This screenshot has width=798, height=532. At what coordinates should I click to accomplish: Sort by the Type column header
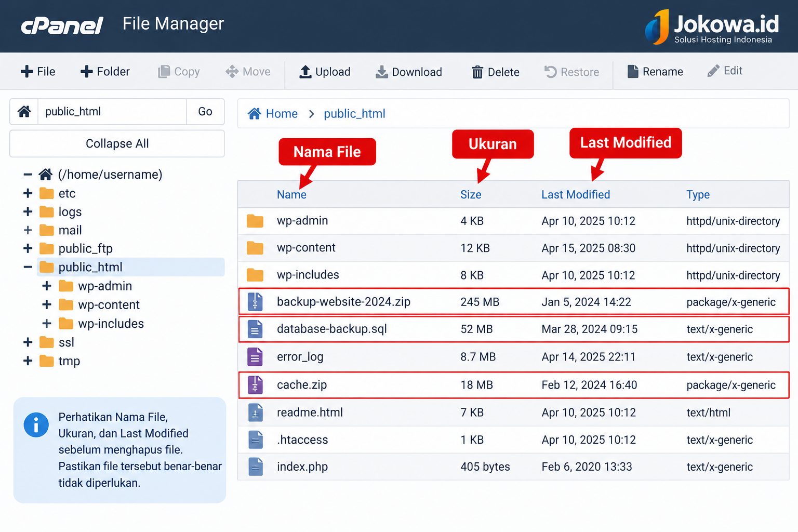[x=698, y=195]
